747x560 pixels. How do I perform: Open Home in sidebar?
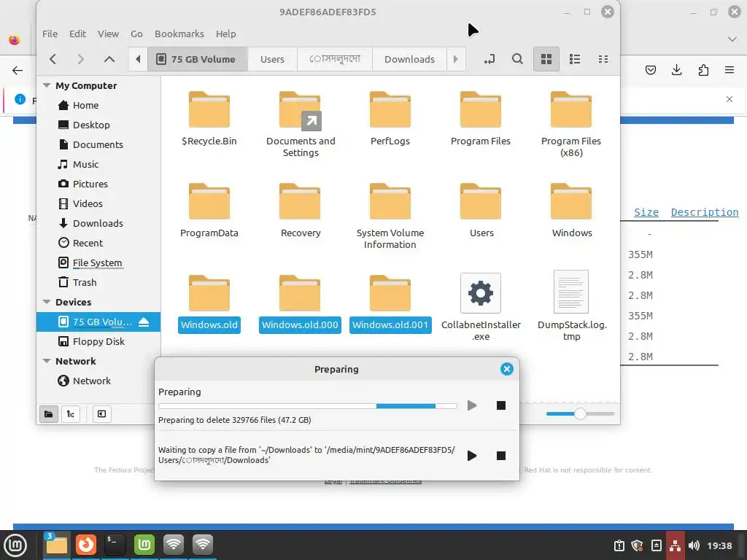pyautogui.click(x=98, y=105)
